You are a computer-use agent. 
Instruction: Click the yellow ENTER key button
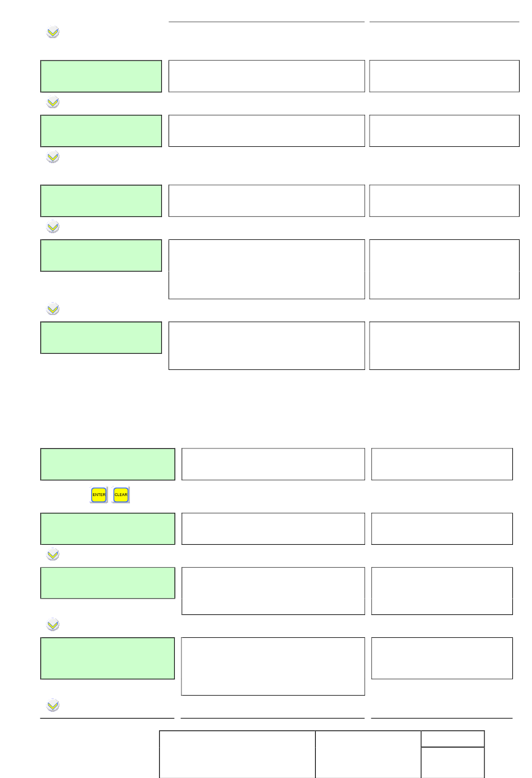pyautogui.click(x=99, y=495)
